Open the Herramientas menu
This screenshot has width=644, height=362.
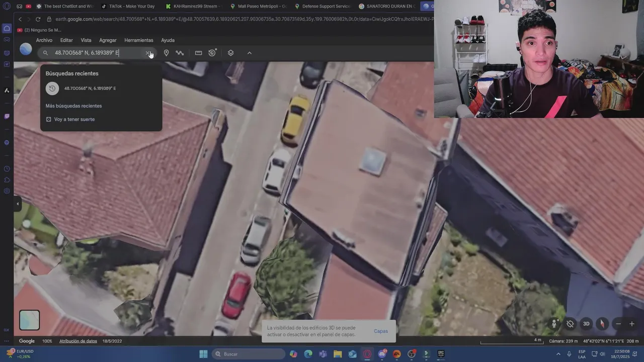(139, 40)
